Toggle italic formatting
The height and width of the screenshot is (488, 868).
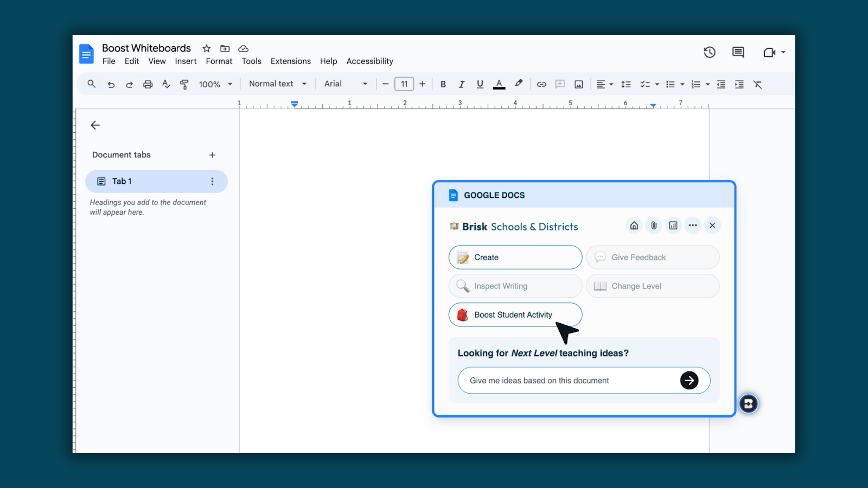(x=461, y=84)
